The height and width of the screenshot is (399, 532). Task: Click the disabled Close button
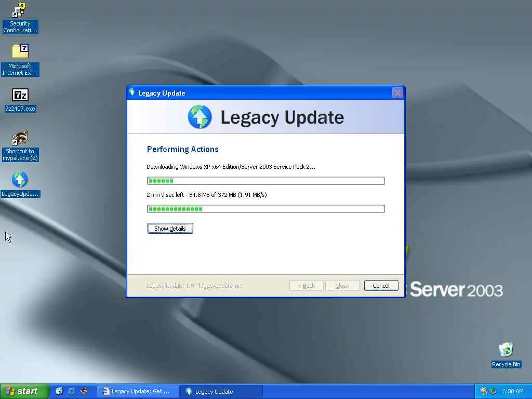pos(342,286)
